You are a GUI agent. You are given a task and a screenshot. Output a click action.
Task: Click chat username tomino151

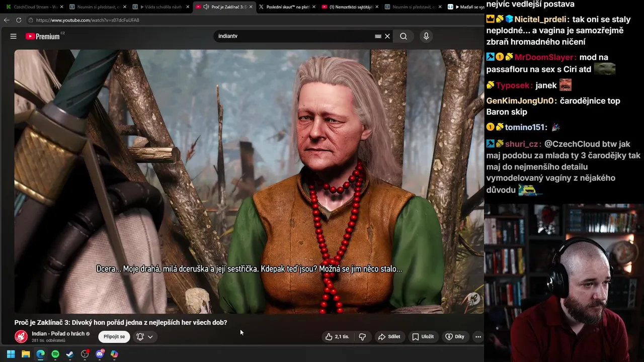pyautogui.click(x=525, y=128)
